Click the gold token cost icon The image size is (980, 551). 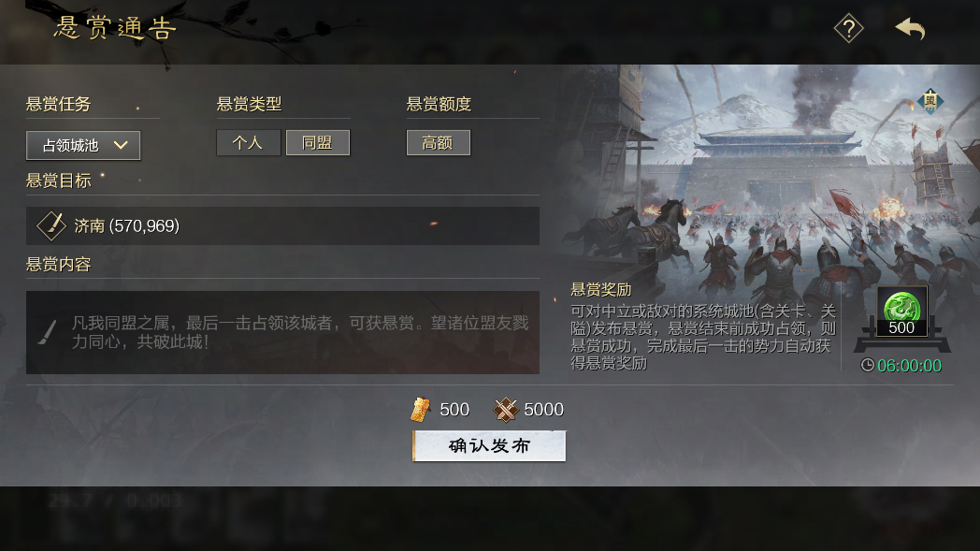(421, 410)
